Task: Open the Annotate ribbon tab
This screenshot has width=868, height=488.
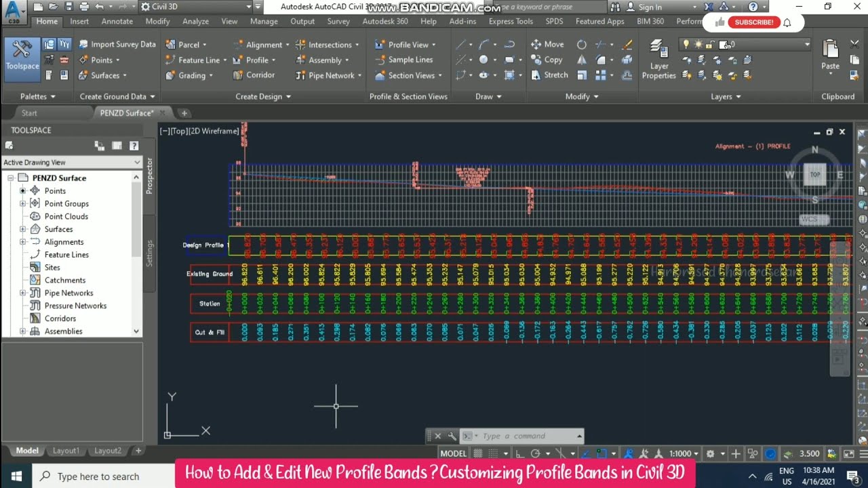Action: 117,21
